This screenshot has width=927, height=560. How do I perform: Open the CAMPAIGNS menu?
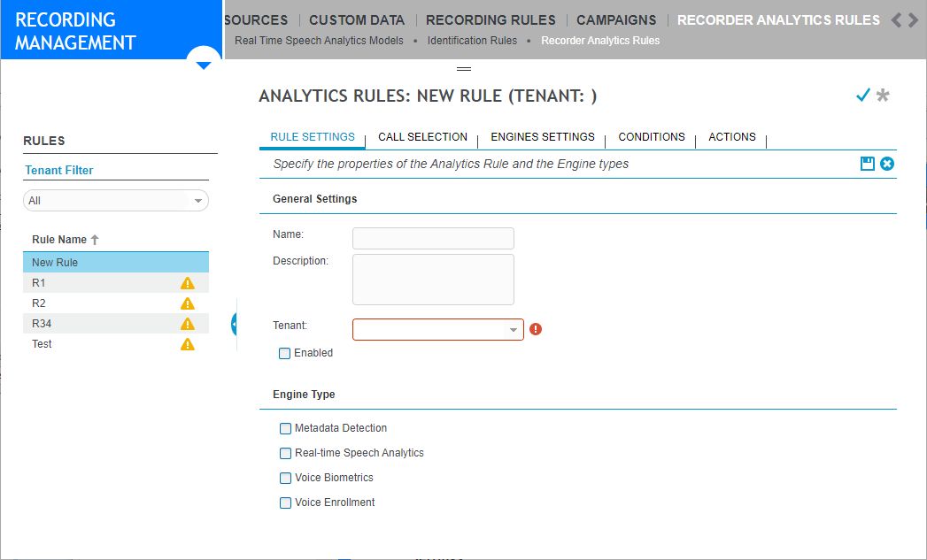point(616,19)
